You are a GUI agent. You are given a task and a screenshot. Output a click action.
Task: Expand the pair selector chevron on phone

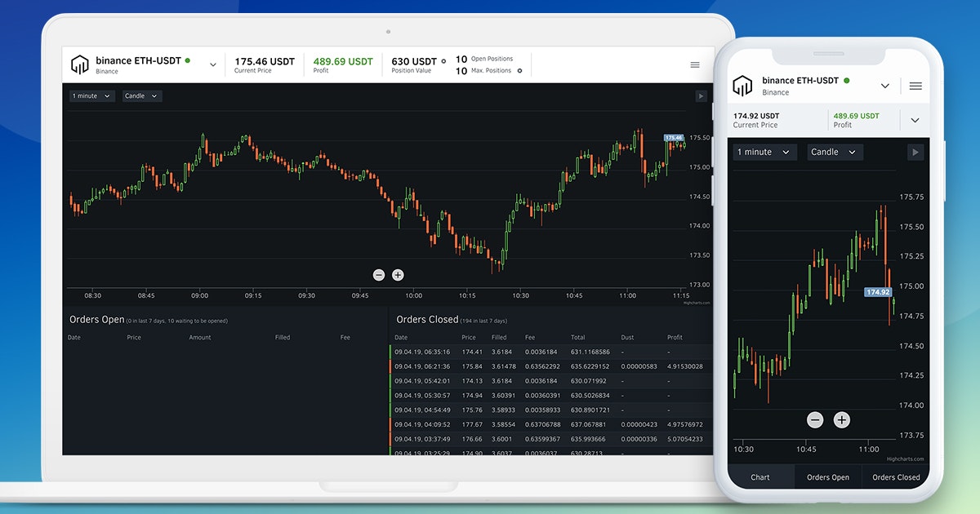(x=885, y=86)
